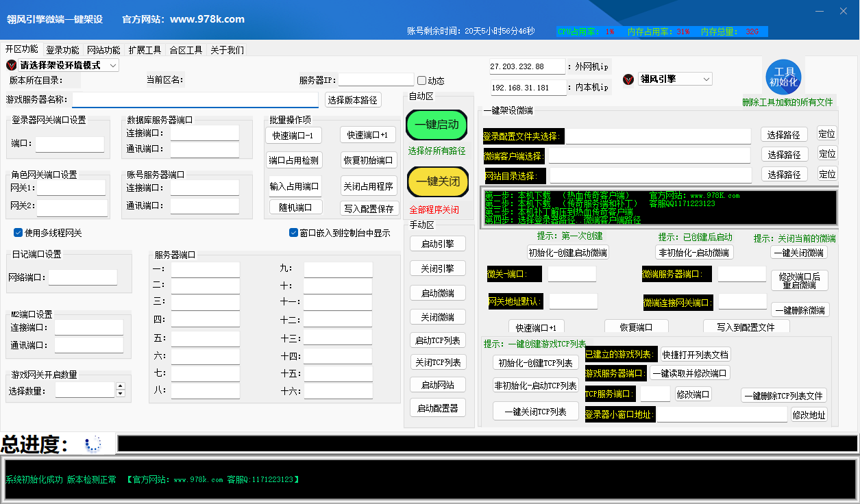Click 定位 next to 登录配置文件夹选择
Screen dimensions: 860x504
[827, 134]
